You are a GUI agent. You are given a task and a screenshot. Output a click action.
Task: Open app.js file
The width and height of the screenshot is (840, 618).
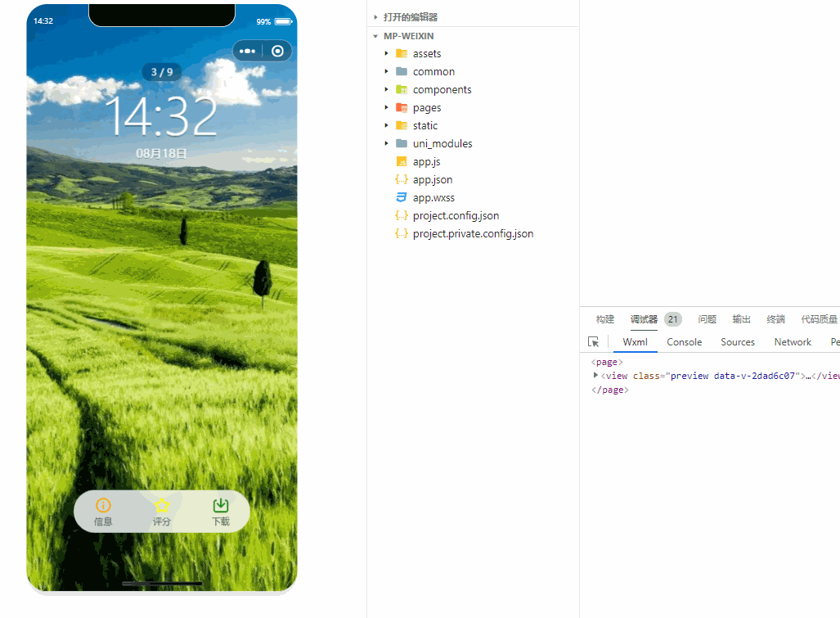pyautogui.click(x=426, y=161)
